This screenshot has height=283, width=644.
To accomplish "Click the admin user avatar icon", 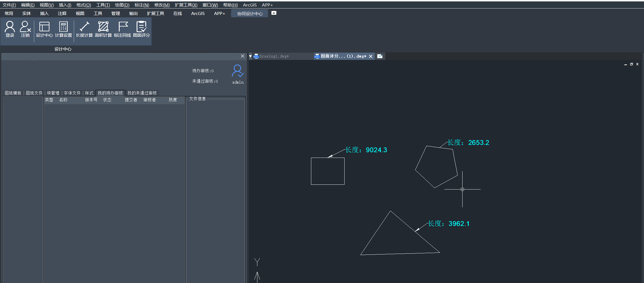I will point(238,71).
